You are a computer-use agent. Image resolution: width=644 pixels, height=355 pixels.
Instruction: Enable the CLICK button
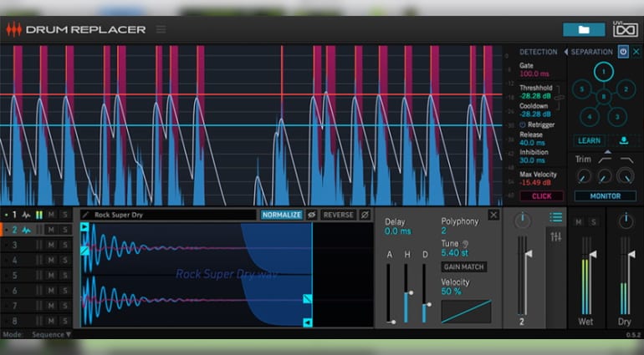[x=541, y=196]
